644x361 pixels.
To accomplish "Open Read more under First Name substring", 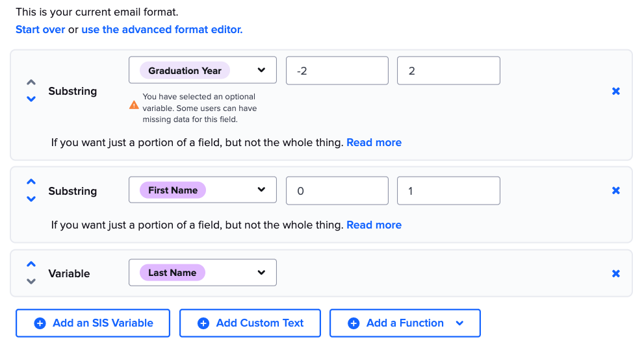I will (374, 225).
